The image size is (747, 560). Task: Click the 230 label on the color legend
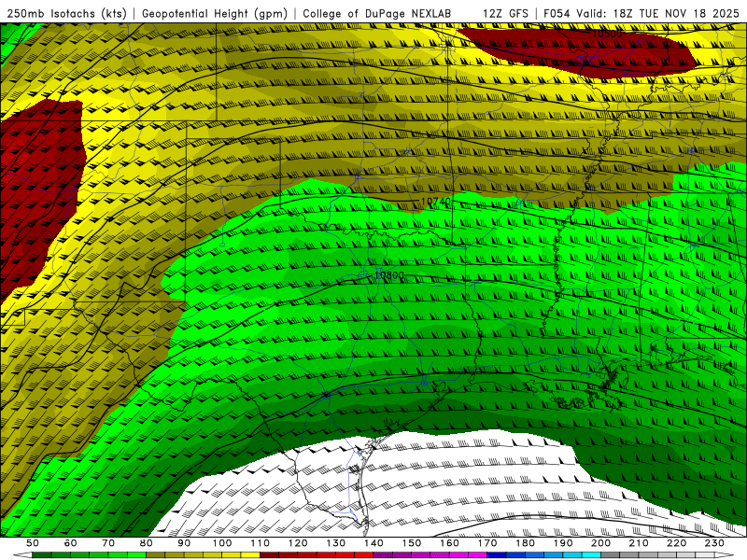(714, 543)
